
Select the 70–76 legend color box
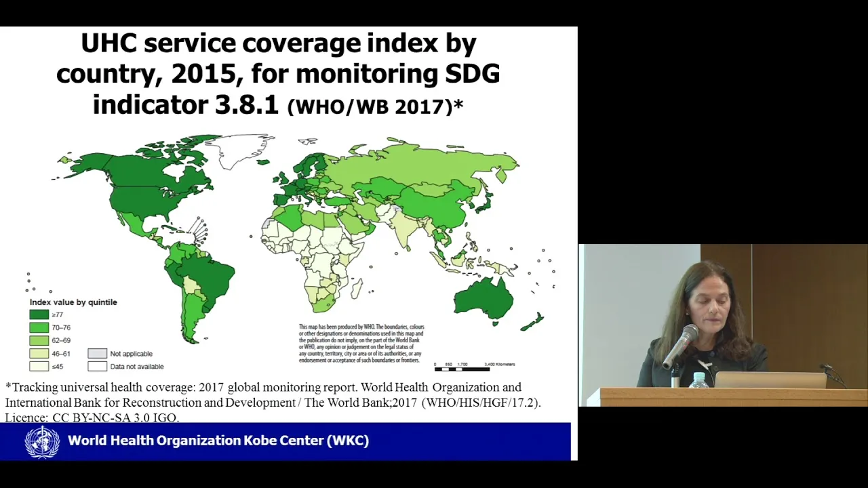tap(39, 327)
